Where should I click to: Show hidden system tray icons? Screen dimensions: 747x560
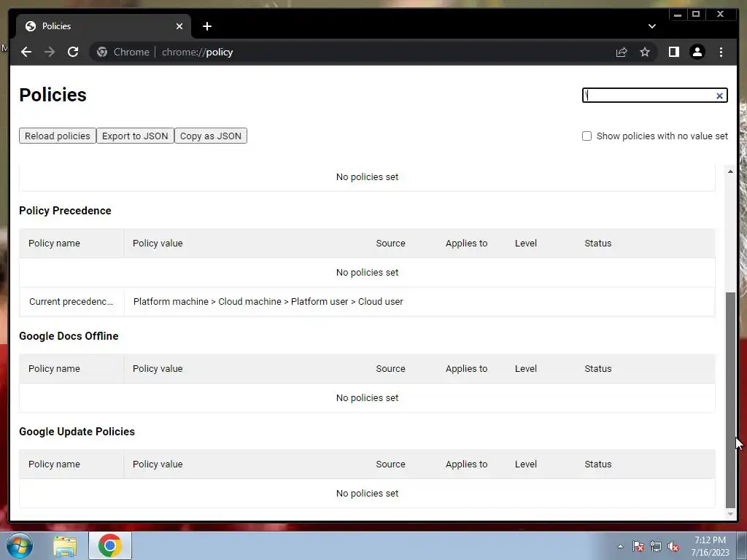(x=620, y=547)
